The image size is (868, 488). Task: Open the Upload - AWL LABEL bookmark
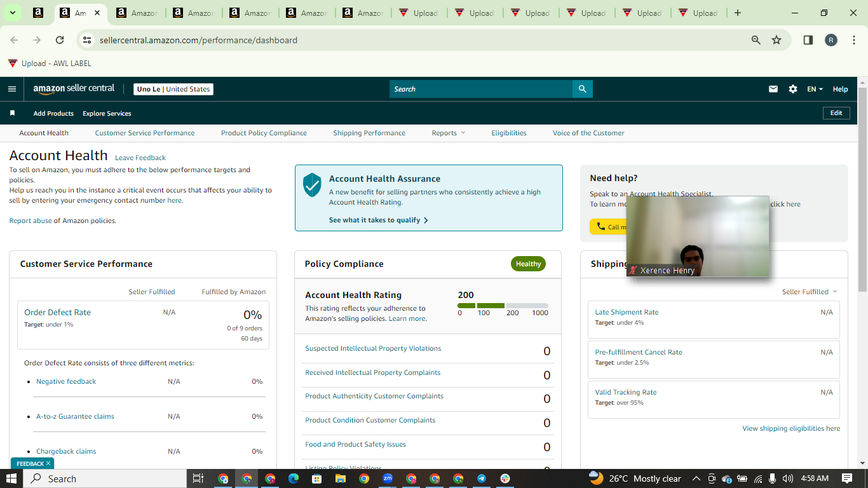(x=50, y=64)
